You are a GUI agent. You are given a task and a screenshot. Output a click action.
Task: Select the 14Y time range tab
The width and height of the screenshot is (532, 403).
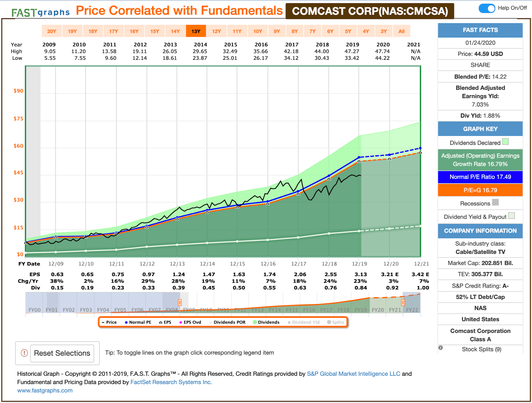pos(175,31)
